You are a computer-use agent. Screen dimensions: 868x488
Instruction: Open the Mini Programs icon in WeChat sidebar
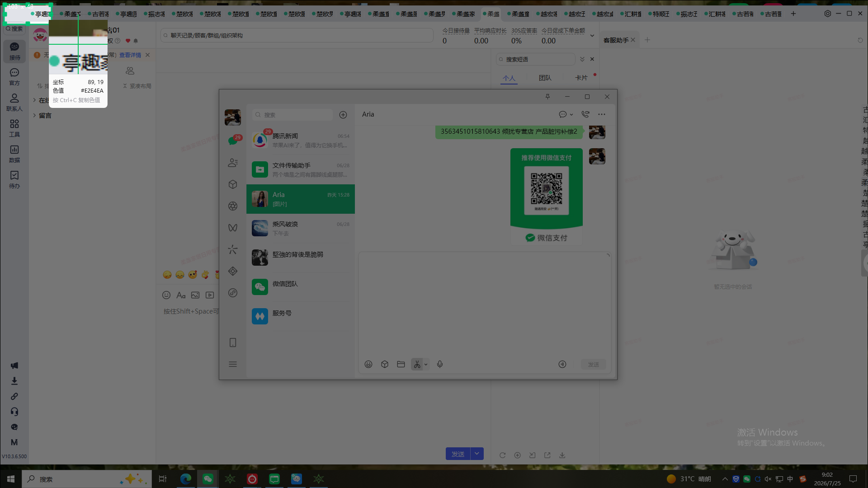tap(233, 271)
